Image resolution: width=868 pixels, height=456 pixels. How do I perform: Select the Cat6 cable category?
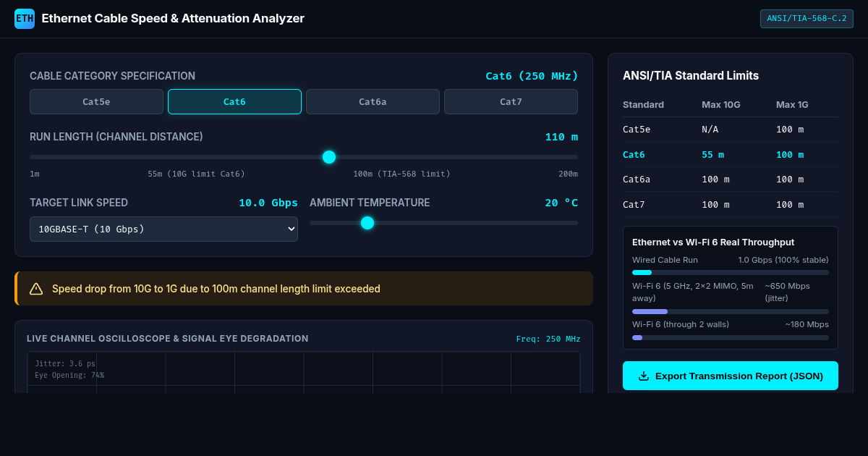tap(234, 102)
